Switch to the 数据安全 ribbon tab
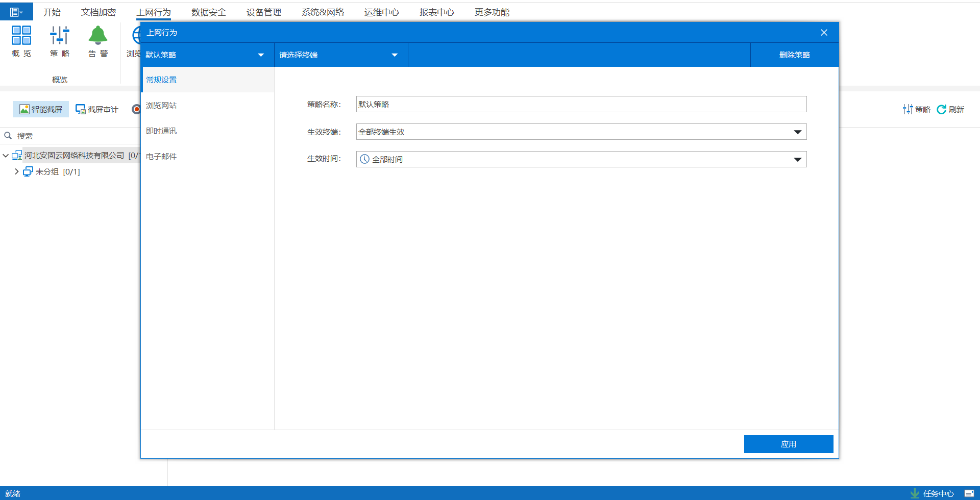The image size is (980, 500). (208, 12)
